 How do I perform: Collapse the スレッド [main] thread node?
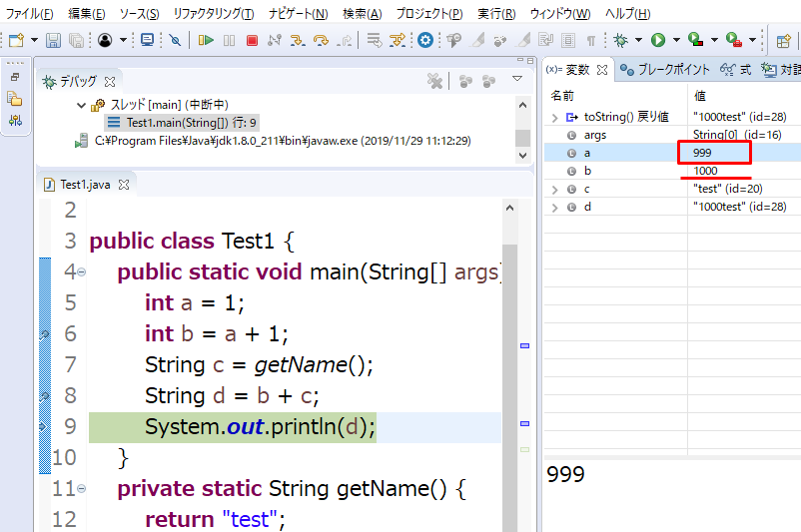coord(81,105)
